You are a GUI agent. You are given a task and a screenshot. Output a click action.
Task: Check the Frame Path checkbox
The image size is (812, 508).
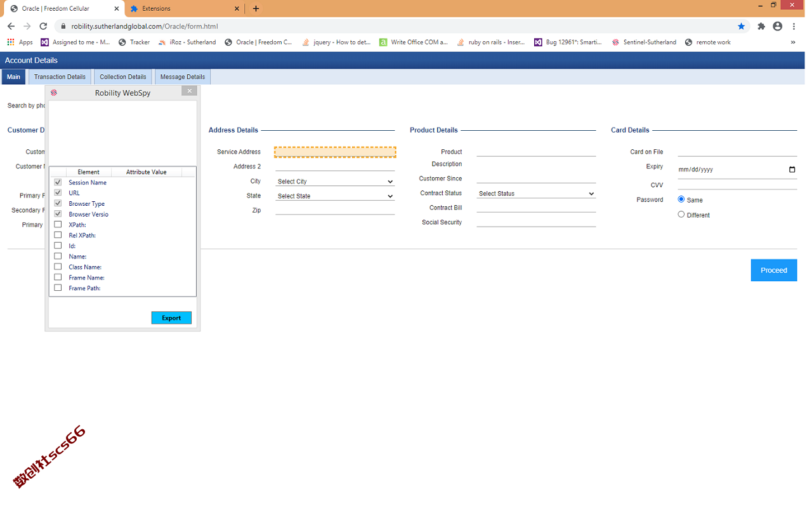point(58,288)
